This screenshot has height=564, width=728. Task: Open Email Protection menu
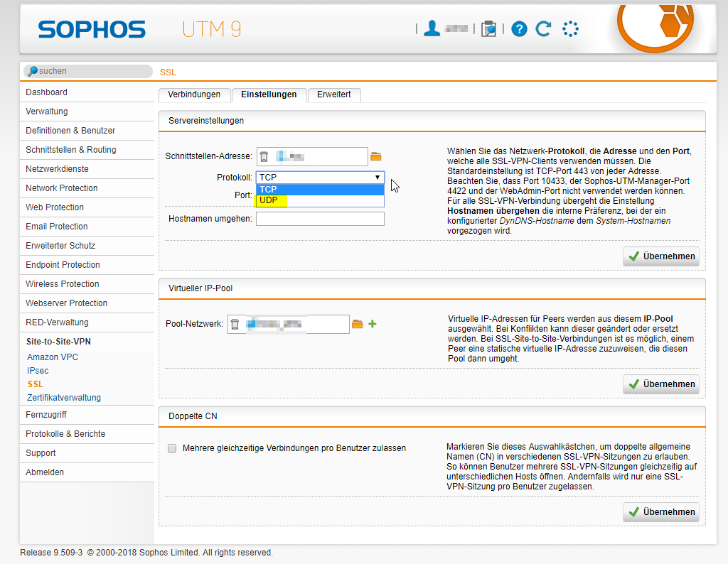click(87, 227)
